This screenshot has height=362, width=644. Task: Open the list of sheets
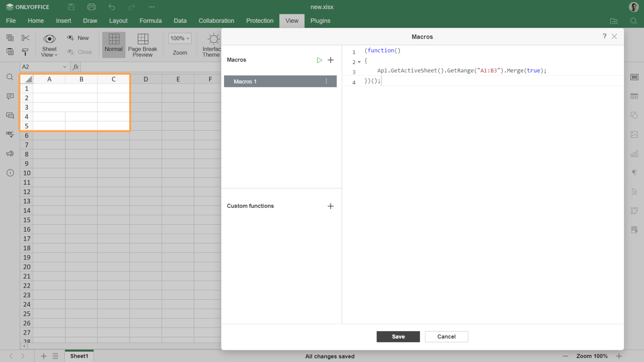tap(55, 356)
